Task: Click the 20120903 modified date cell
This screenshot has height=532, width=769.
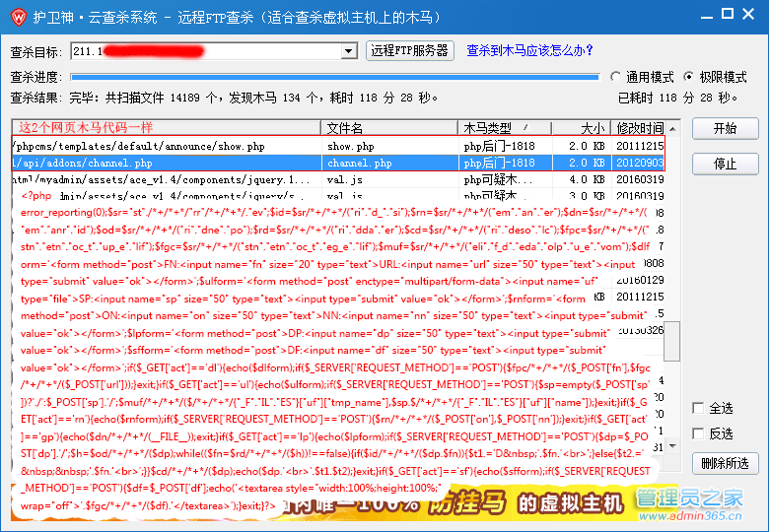Action: tap(640, 163)
